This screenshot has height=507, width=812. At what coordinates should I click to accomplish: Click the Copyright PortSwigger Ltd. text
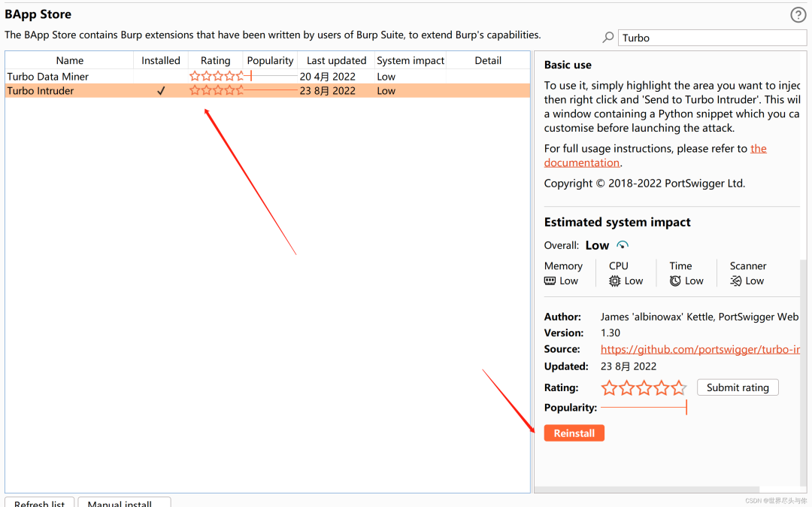(x=644, y=184)
